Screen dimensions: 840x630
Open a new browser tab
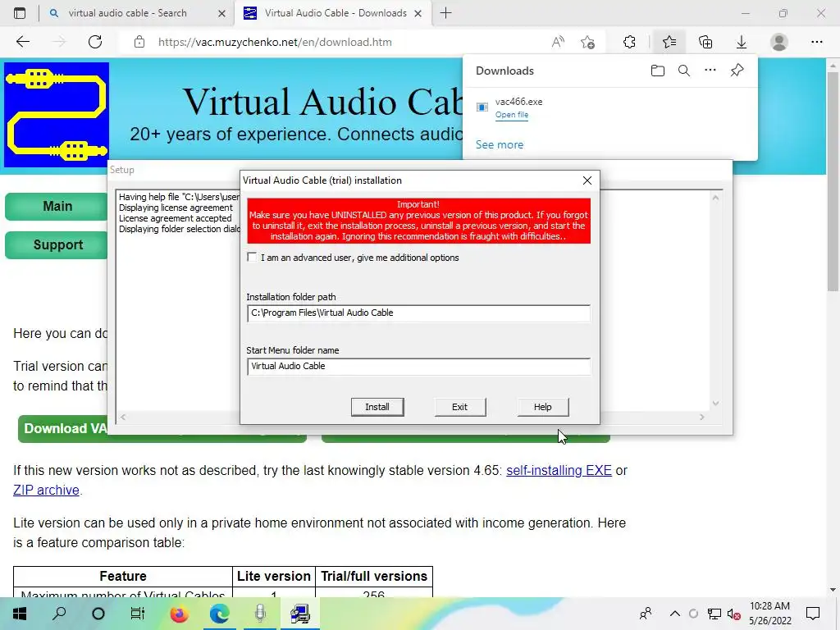445,13
